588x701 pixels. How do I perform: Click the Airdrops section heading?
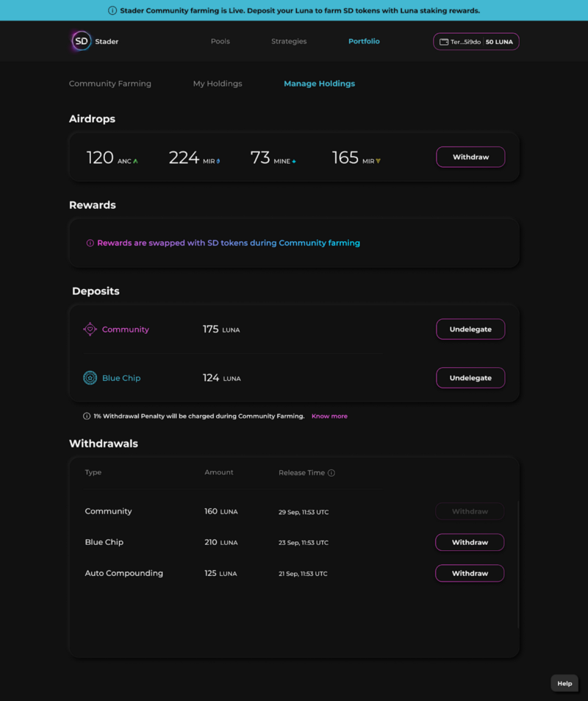92,119
